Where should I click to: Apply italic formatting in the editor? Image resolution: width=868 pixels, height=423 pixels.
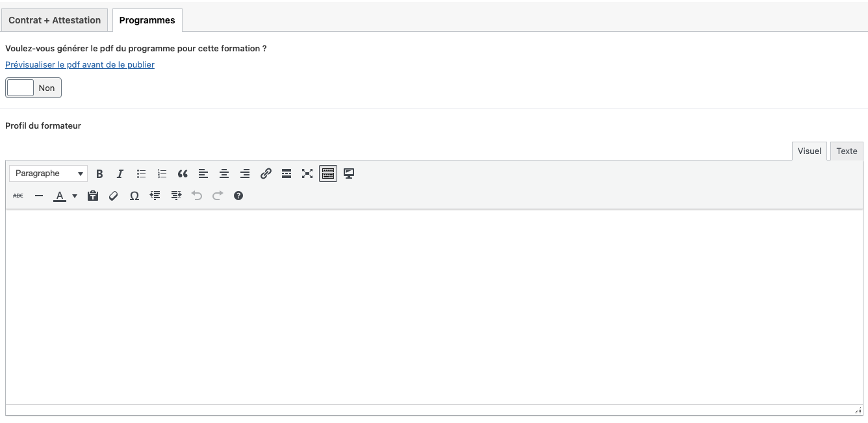(x=120, y=173)
